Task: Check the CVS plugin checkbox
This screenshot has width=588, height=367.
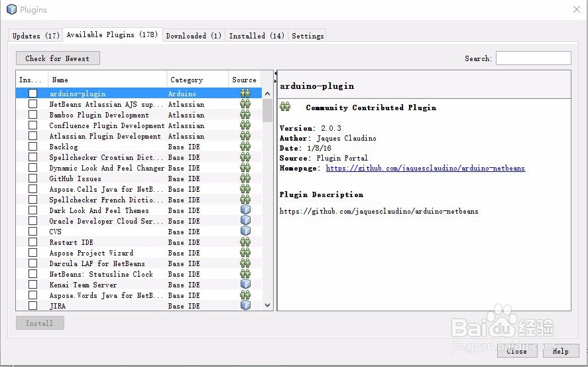Action: click(33, 231)
